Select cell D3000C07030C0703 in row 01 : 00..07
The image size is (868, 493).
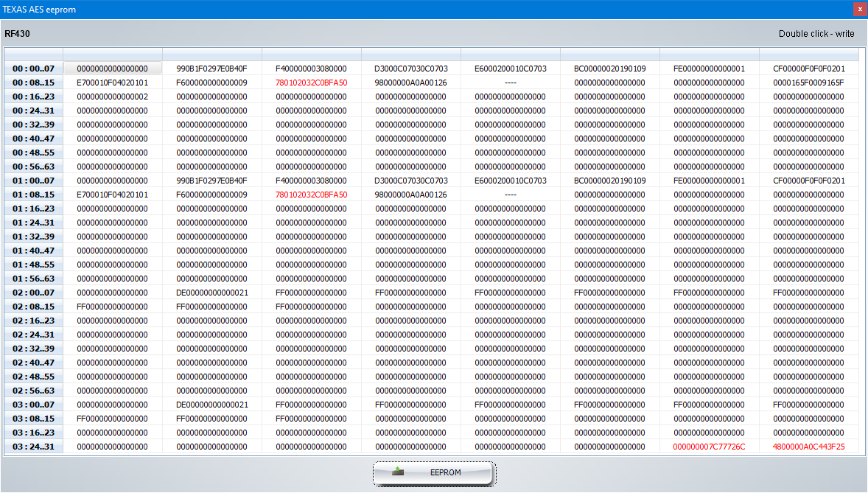[x=410, y=181]
